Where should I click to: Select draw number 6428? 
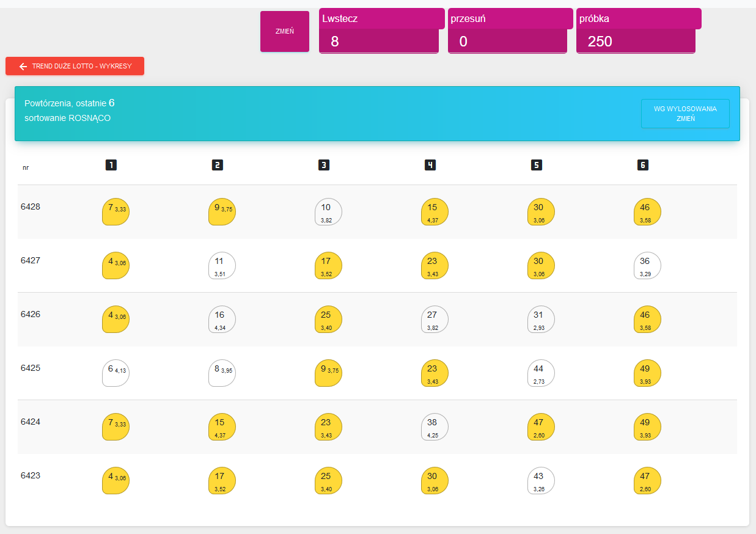click(x=31, y=207)
